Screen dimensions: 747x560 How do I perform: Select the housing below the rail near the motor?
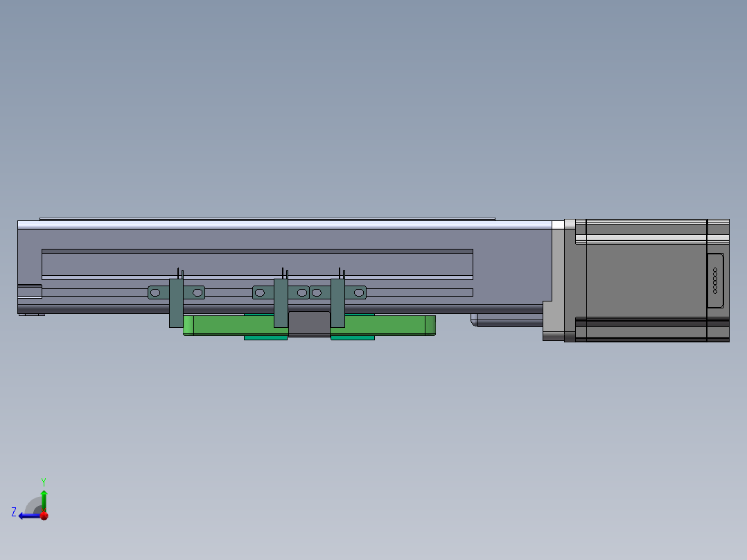click(507, 320)
